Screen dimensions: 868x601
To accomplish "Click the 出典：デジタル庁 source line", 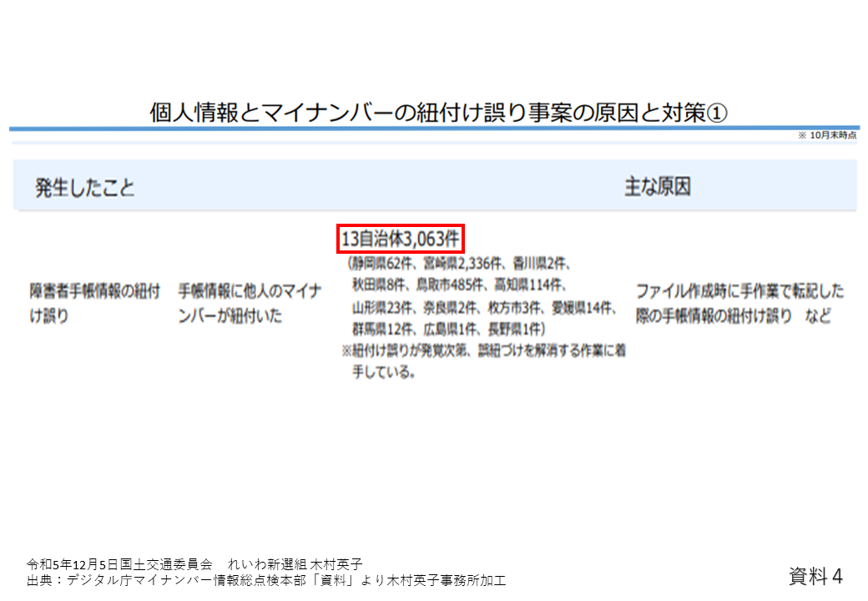I will click(266, 580).
